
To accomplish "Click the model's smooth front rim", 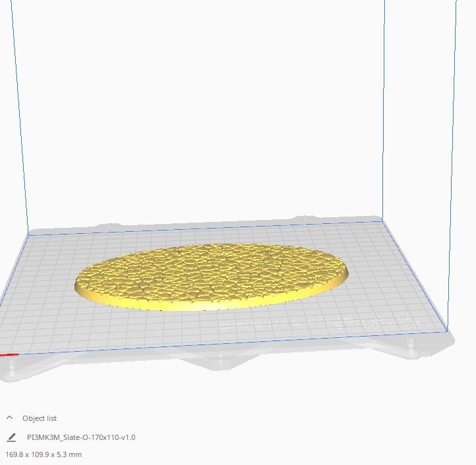I will pyautogui.click(x=198, y=305).
